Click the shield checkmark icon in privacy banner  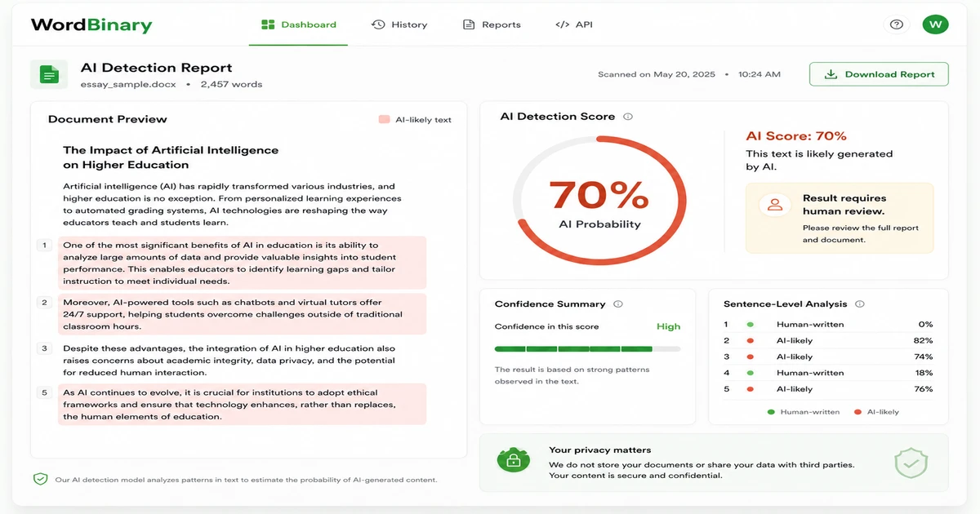pyautogui.click(x=911, y=463)
